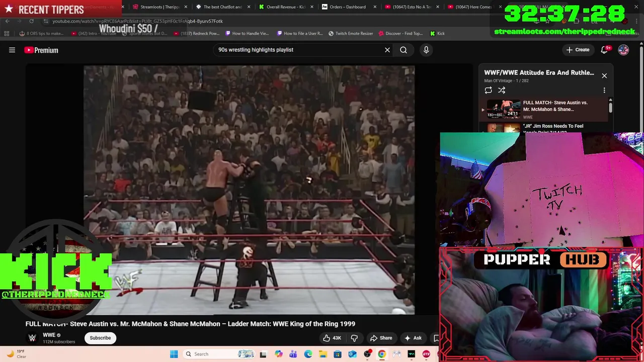Click the Create button
The width and height of the screenshot is (644, 362).
coord(578,50)
